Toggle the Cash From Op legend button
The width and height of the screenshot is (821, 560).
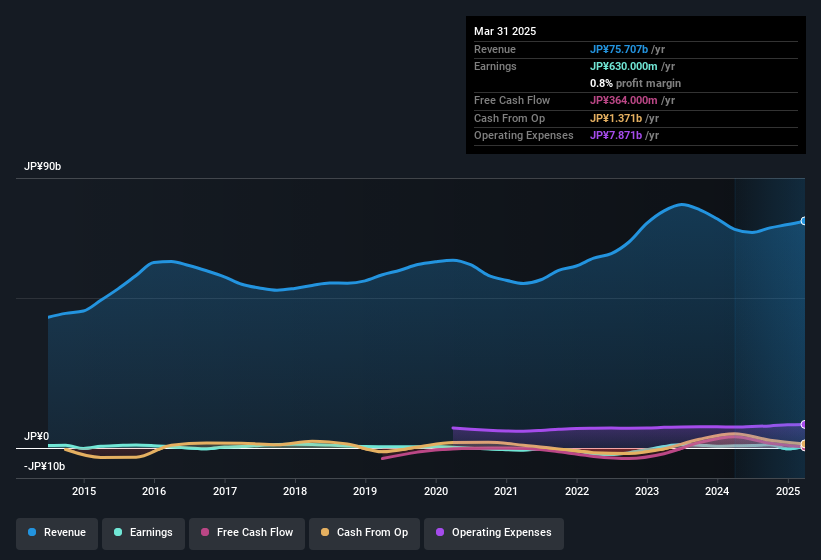point(364,534)
